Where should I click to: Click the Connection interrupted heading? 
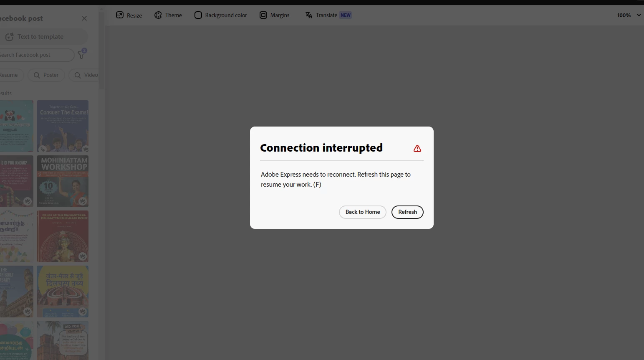point(321,148)
